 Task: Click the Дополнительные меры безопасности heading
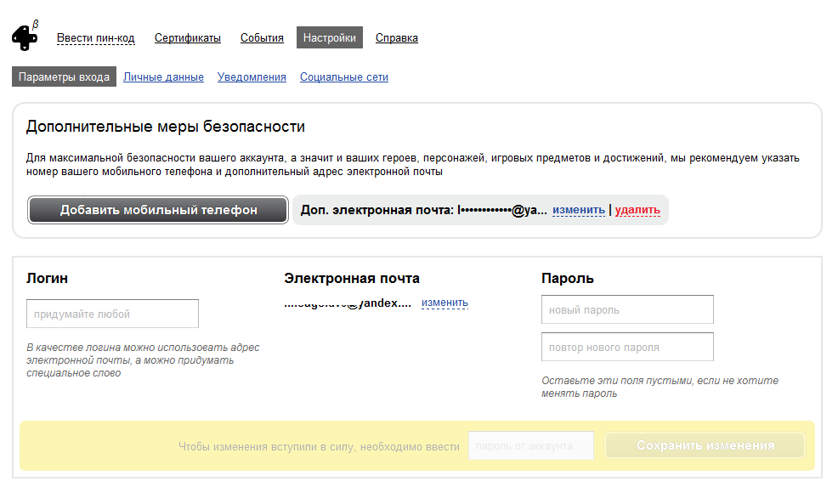coord(166,127)
